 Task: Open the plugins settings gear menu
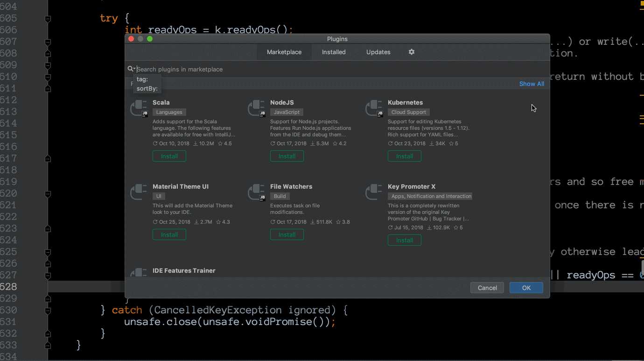pos(411,52)
